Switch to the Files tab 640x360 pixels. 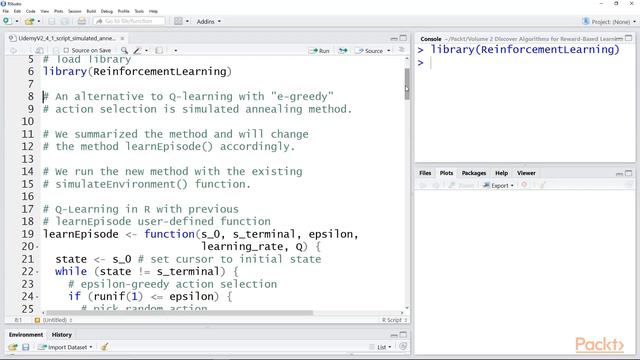click(425, 173)
